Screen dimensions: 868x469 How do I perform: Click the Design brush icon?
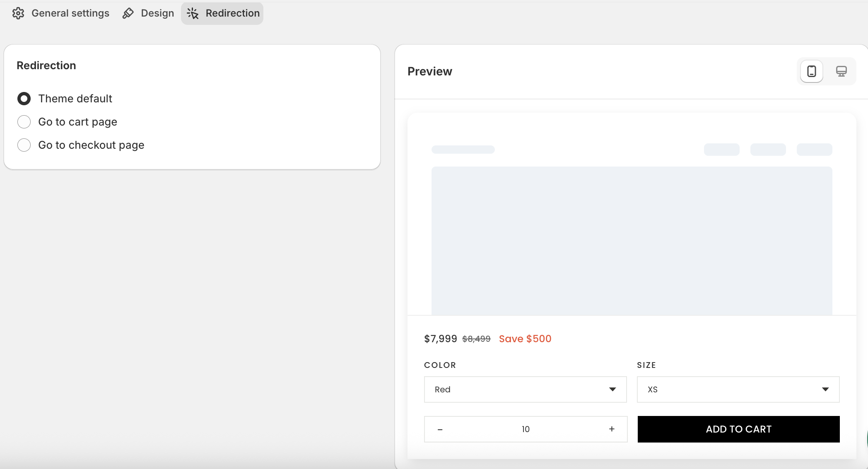click(x=128, y=13)
